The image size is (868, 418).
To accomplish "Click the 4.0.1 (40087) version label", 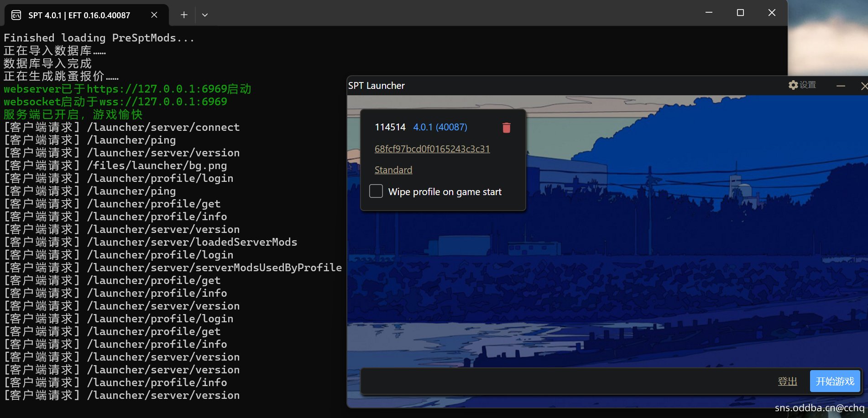I will (x=440, y=127).
